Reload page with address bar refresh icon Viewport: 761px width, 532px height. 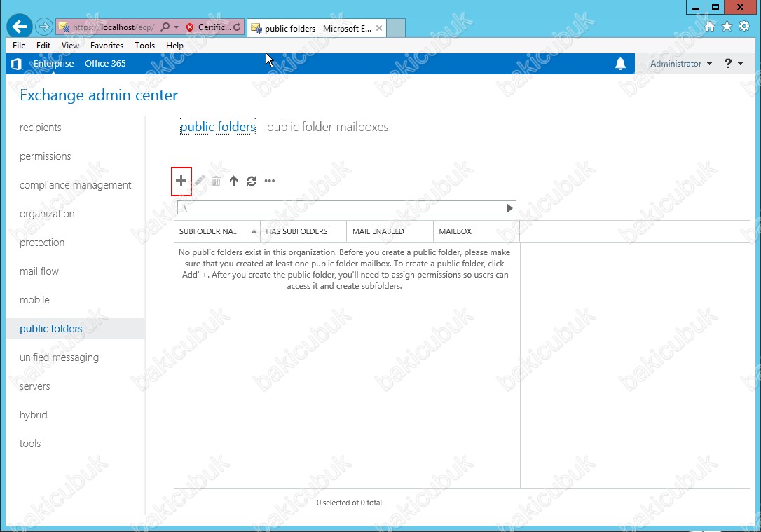(237, 27)
